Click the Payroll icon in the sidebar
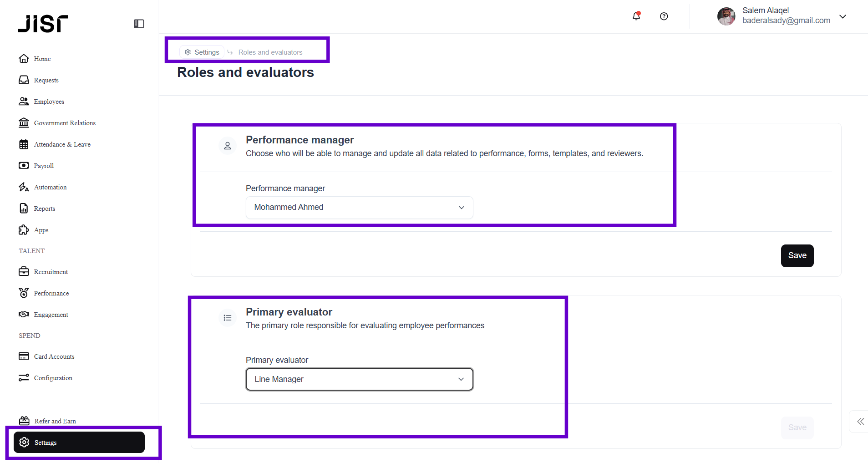Image resolution: width=868 pixels, height=463 pixels. (x=24, y=166)
